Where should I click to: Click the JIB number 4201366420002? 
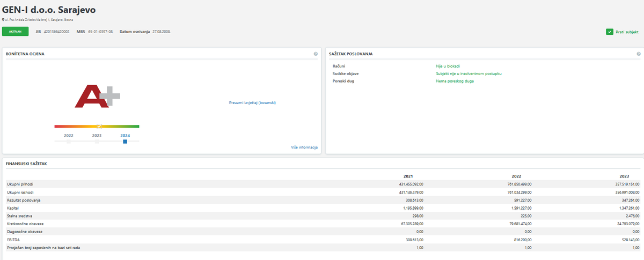56,32
